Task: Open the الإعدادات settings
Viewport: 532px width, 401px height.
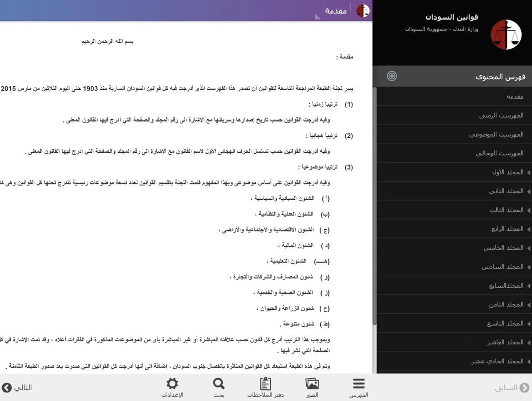Action: pyautogui.click(x=172, y=386)
